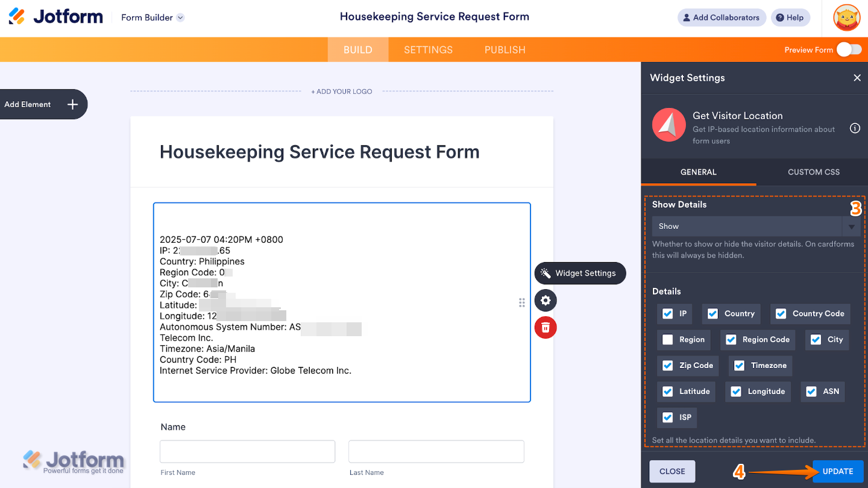Open the Show Details dropdown
868x488 pixels.
click(756, 227)
